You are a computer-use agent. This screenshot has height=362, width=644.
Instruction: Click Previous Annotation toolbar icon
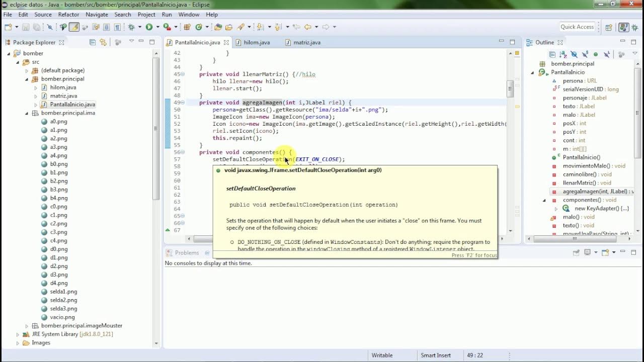[278, 27]
